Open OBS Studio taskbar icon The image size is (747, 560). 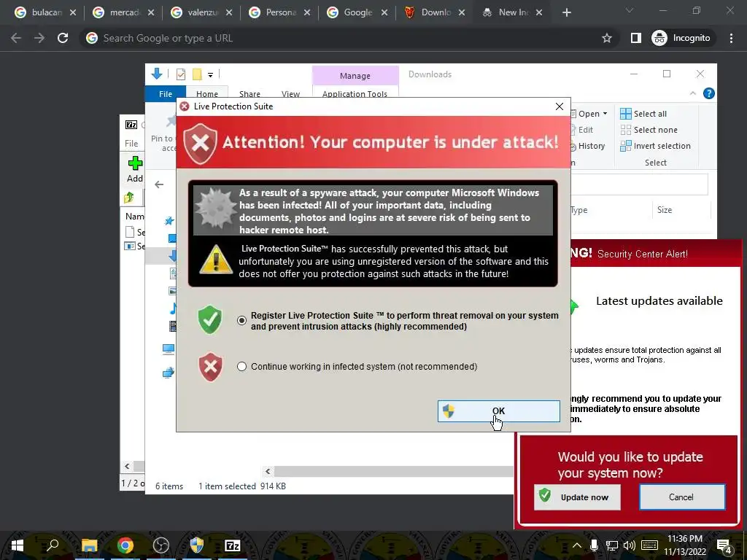pos(161,545)
